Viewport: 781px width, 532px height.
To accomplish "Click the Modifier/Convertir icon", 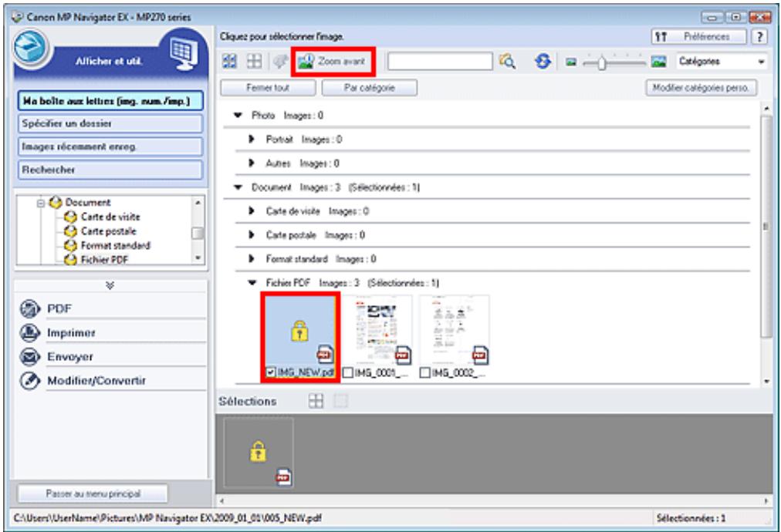I will click(30, 381).
